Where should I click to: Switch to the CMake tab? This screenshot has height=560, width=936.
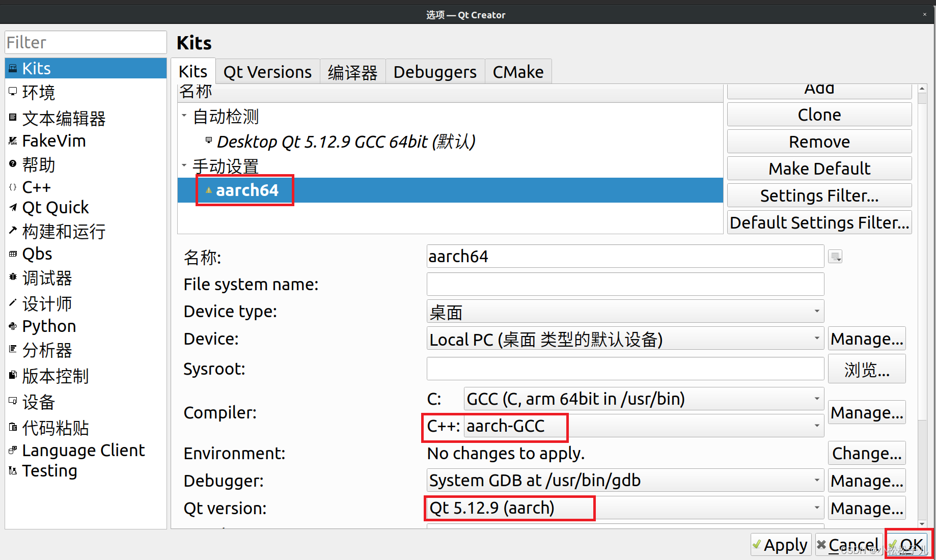[x=517, y=71]
